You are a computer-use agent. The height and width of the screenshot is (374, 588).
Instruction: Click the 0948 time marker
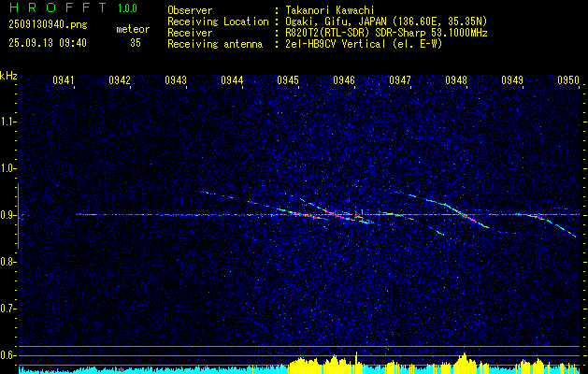click(456, 79)
